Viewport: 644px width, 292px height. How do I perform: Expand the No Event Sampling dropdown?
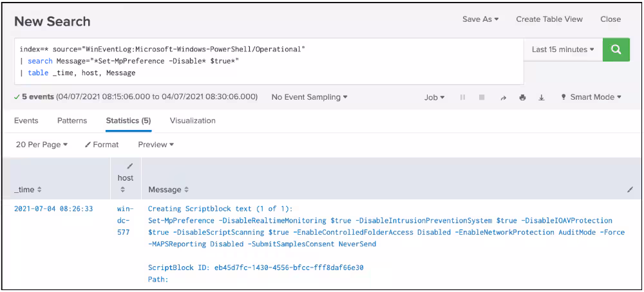click(x=309, y=97)
